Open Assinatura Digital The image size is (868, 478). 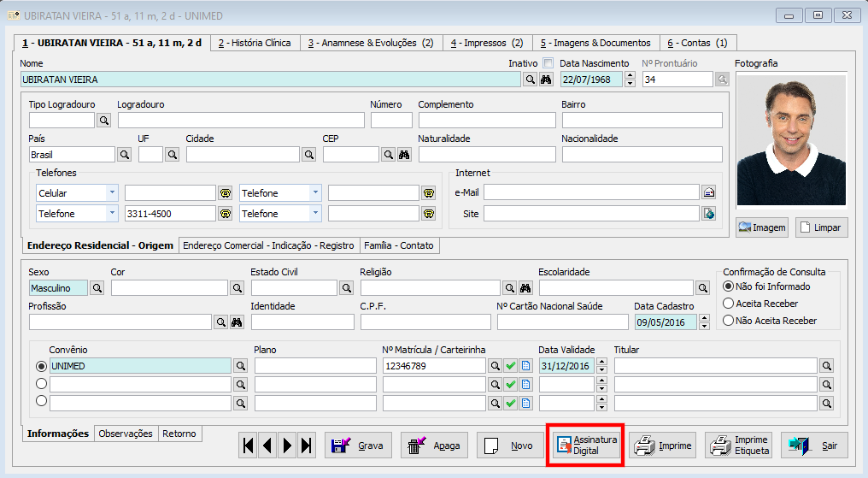pyautogui.click(x=586, y=446)
